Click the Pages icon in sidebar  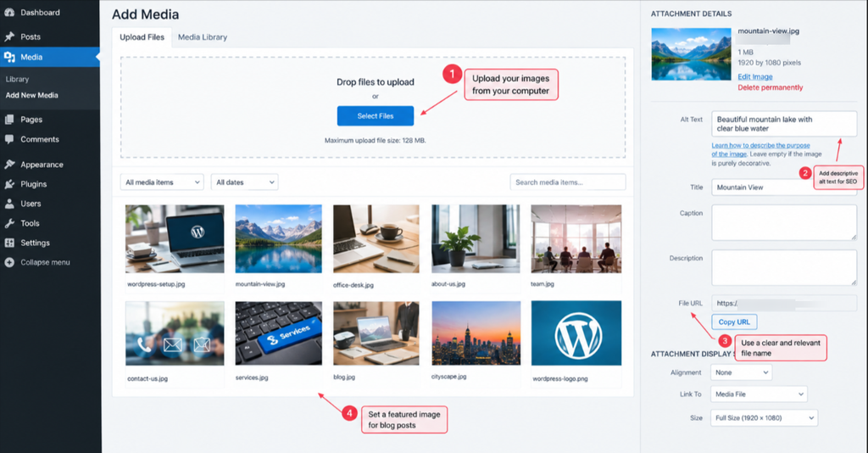(9, 120)
